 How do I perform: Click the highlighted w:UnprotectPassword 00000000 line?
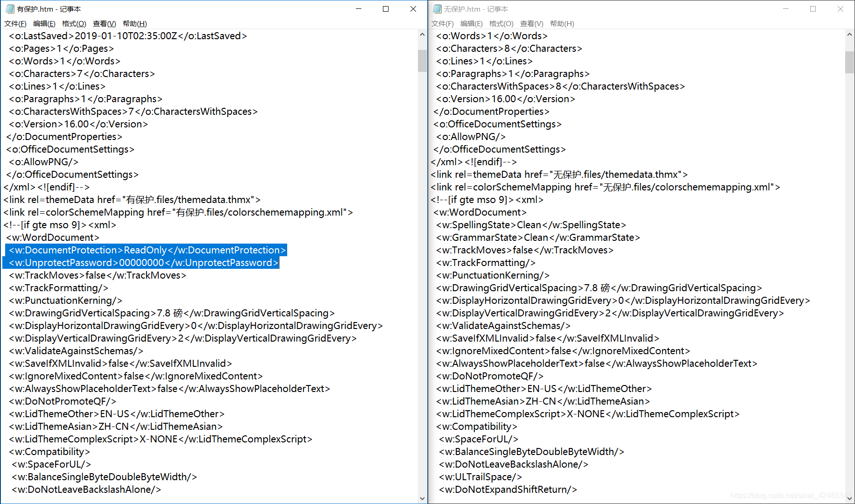pyautogui.click(x=143, y=263)
